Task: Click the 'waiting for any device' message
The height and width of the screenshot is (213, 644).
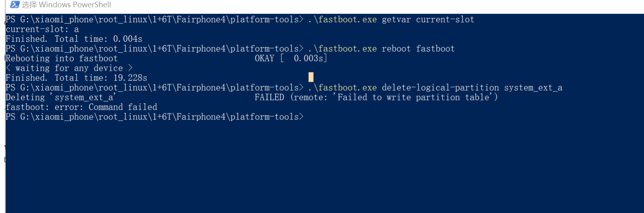Action: point(69,68)
